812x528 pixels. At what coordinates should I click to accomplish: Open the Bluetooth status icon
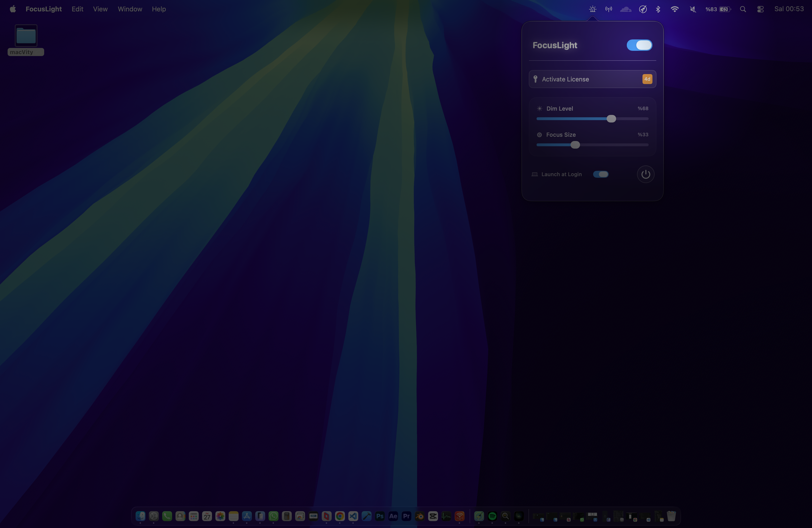point(658,9)
